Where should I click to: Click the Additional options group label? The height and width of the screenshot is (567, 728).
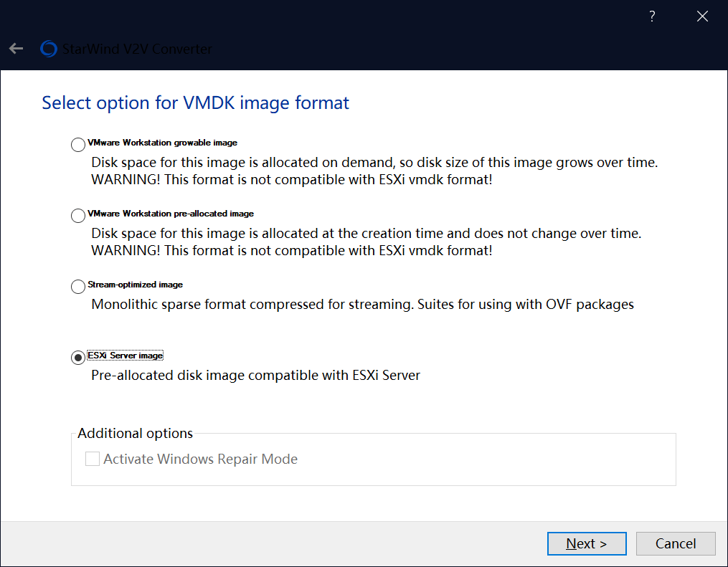pos(135,434)
